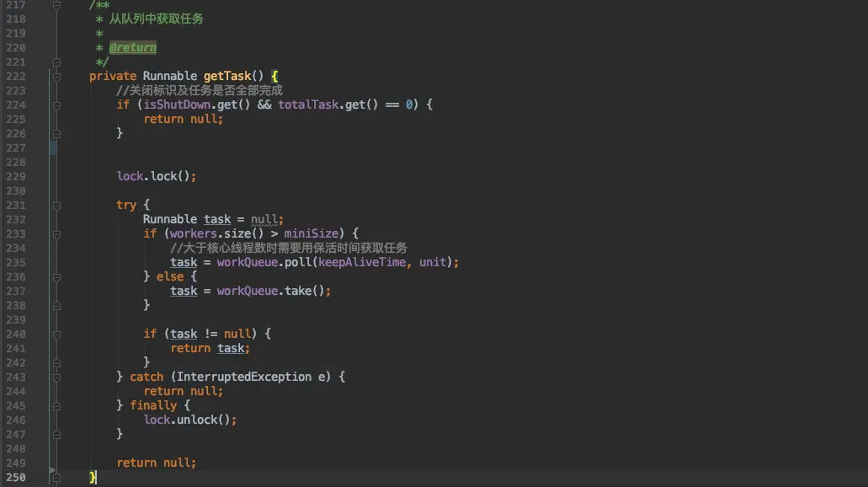Collapse the finally block fold at line 245
The height and width of the screenshot is (487, 868).
[x=56, y=406]
